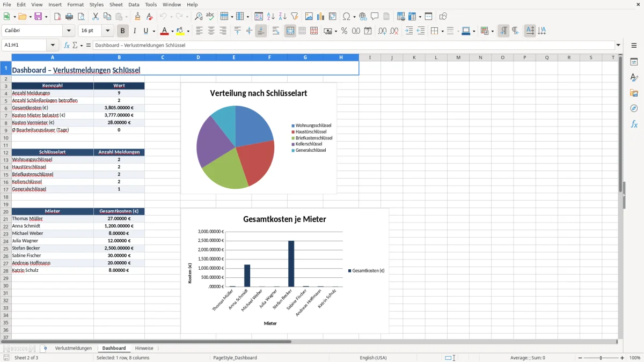Click the formula input line
This screenshot has height=362, width=644.
tap(354, 46)
